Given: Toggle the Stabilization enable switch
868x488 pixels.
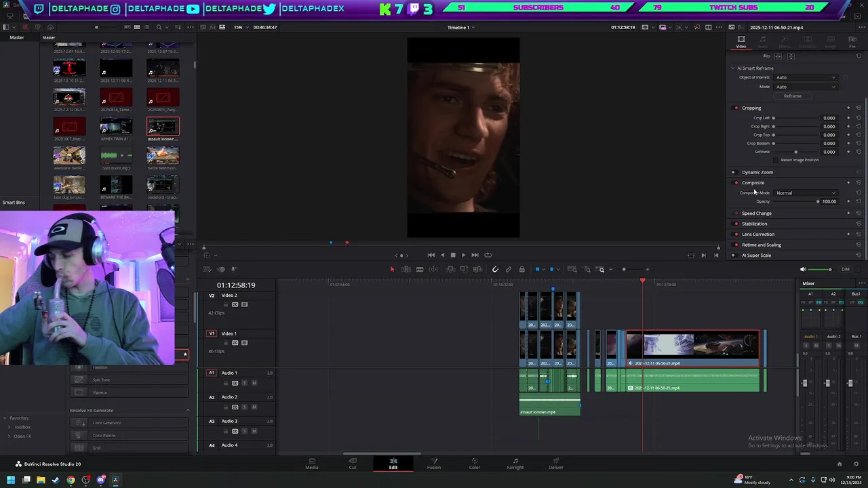Looking at the screenshot, I should pyautogui.click(x=735, y=224).
